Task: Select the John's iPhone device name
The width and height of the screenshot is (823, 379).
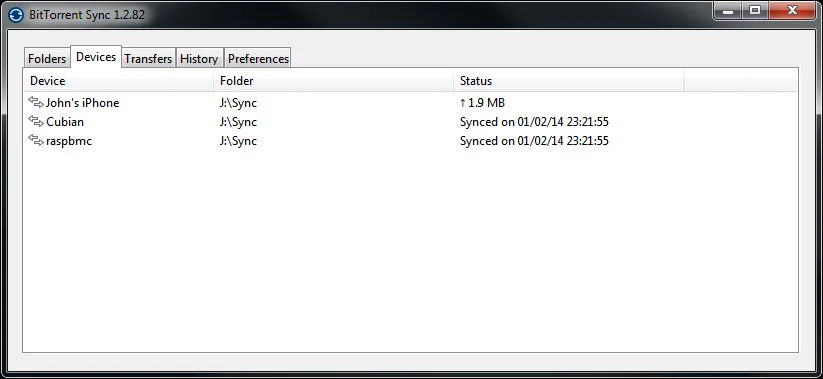Action: (82, 103)
